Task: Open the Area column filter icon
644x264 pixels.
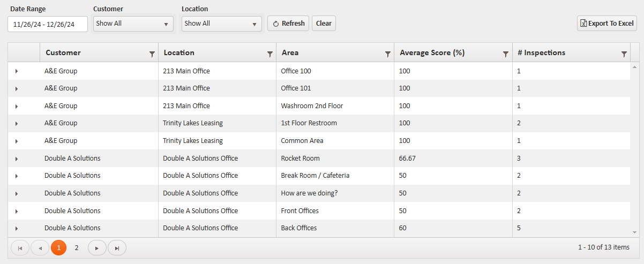Action: 388,54
